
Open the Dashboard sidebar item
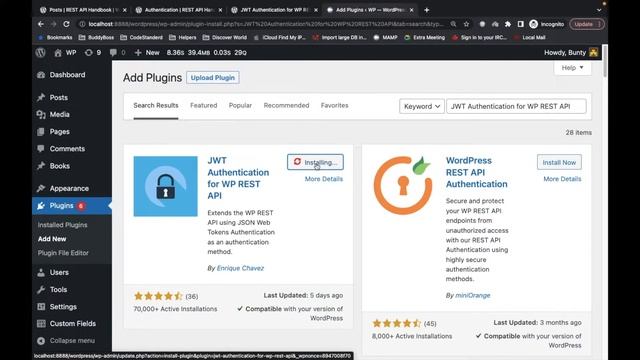[x=67, y=75]
